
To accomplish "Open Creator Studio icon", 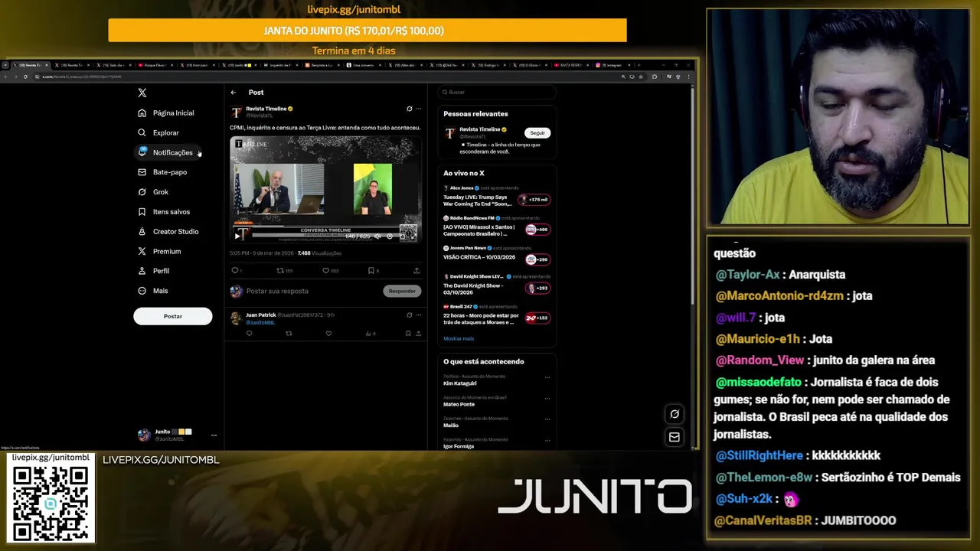I will (142, 231).
